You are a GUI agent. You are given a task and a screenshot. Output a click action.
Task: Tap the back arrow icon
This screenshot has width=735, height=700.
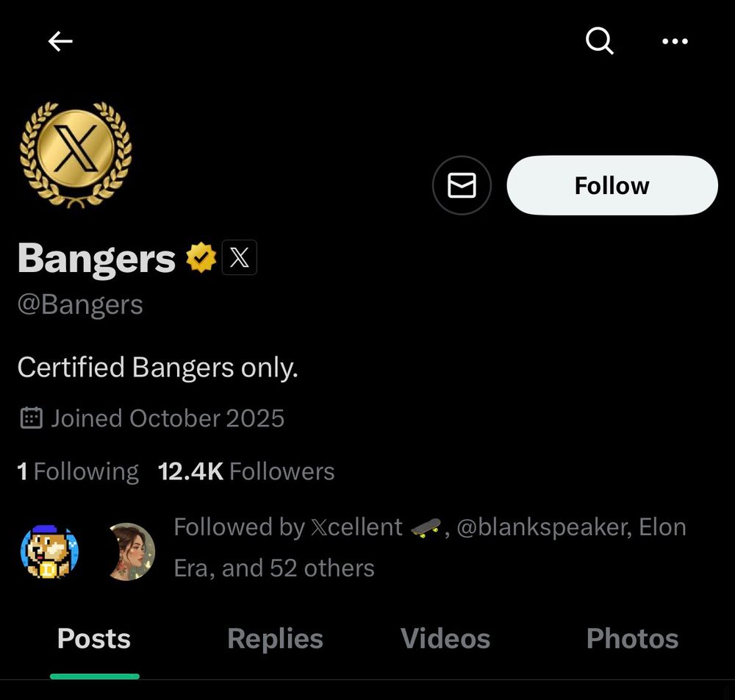(x=60, y=41)
